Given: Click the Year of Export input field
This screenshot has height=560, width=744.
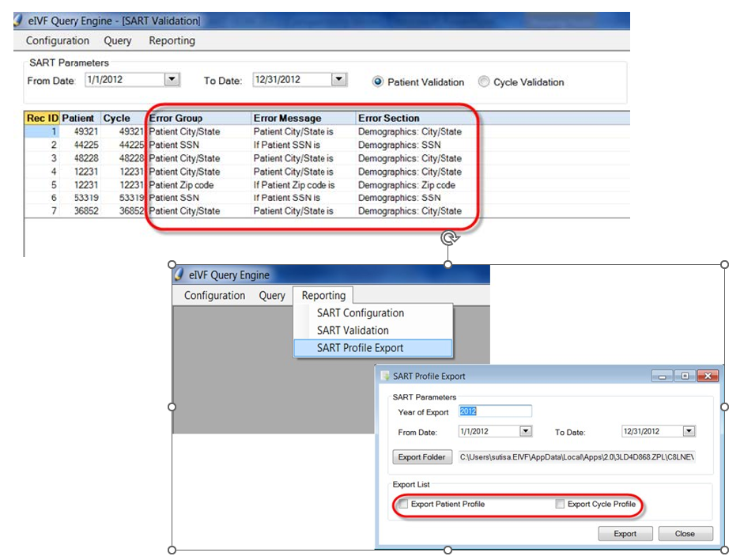Looking at the screenshot, I should click(495, 411).
